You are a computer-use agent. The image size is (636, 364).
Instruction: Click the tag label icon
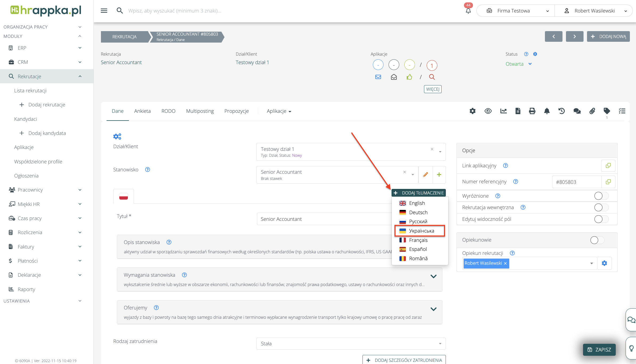(607, 111)
